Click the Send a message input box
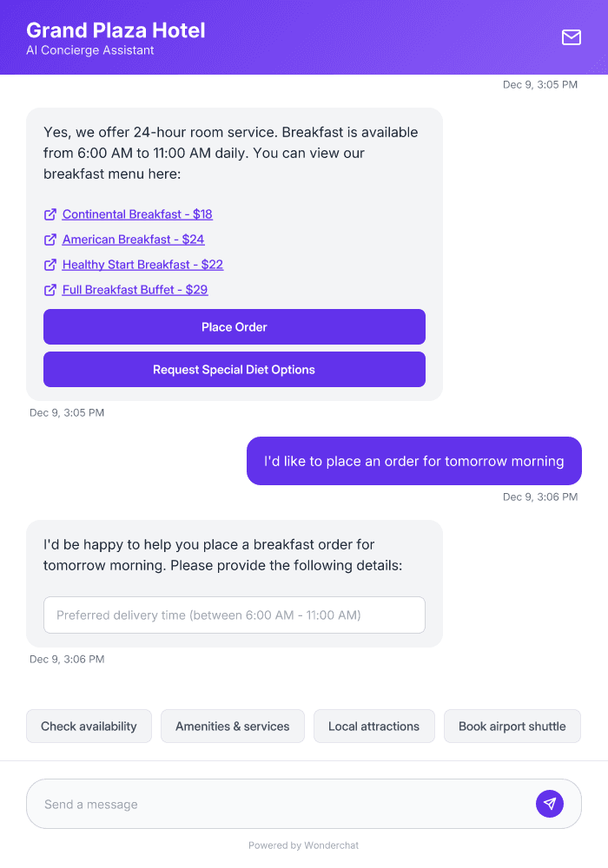The height and width of the screenshot is (868, 608). click(x=261, y=803)
